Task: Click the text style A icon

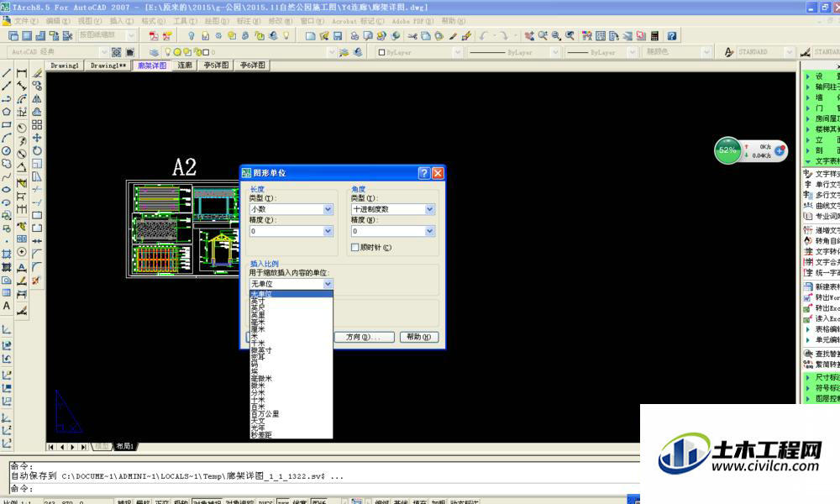Action: coord(728,52)
